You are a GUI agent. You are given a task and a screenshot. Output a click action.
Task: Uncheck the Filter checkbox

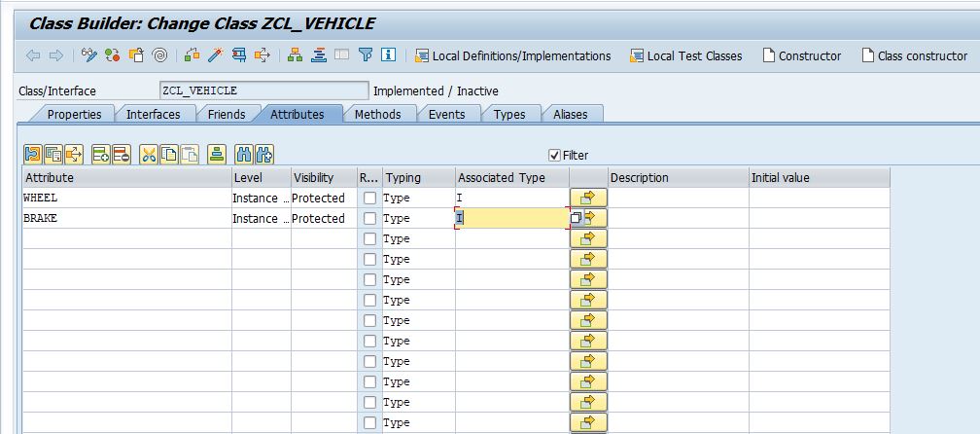coord(554,155)
